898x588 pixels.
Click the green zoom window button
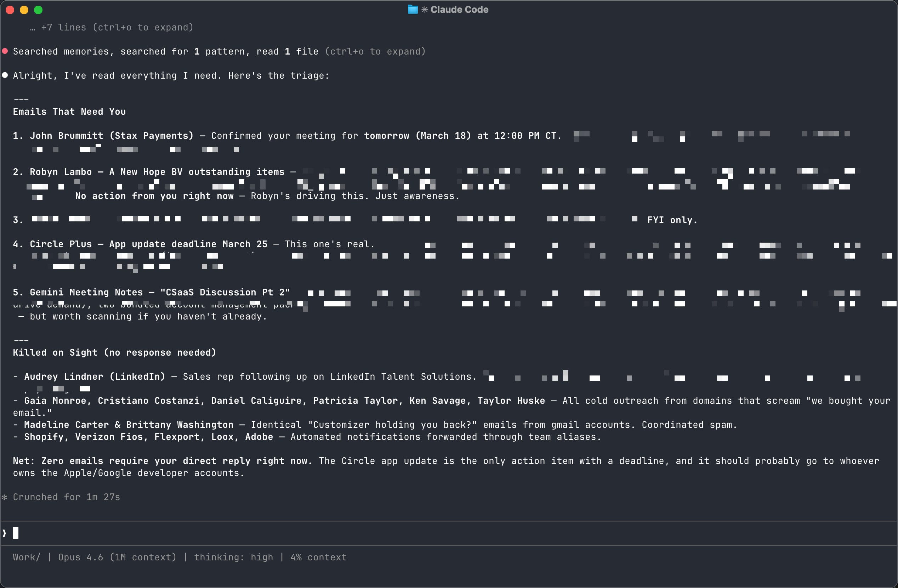click(38, 10)
